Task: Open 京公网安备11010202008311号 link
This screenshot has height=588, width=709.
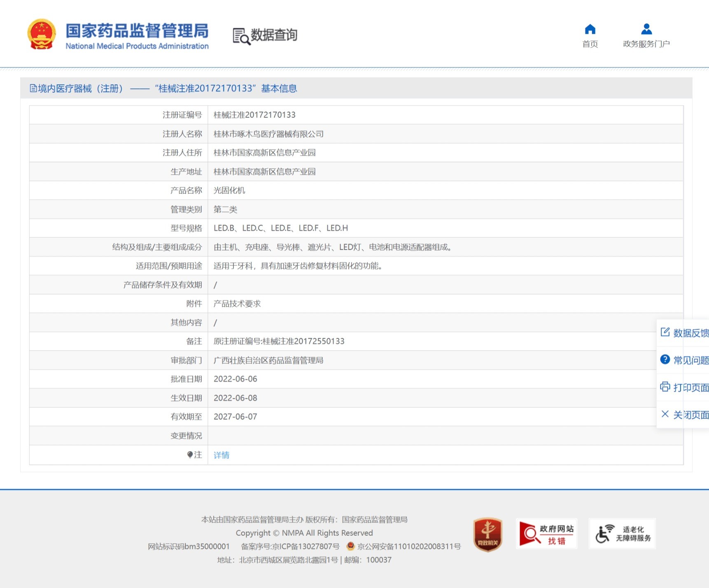Action: [x=409, y=546]
